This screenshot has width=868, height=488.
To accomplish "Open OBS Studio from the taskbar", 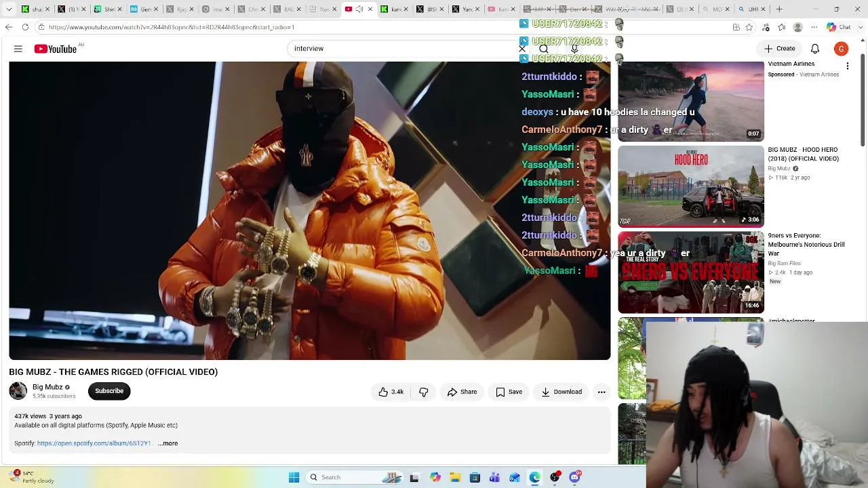I will tap(555, 477).
